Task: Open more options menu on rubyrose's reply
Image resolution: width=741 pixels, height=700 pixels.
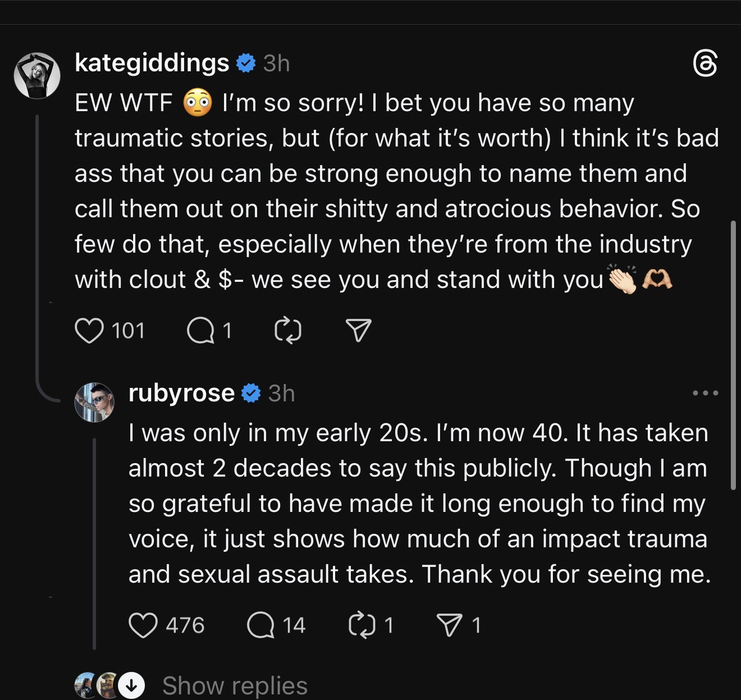Action: coord(705,393)
